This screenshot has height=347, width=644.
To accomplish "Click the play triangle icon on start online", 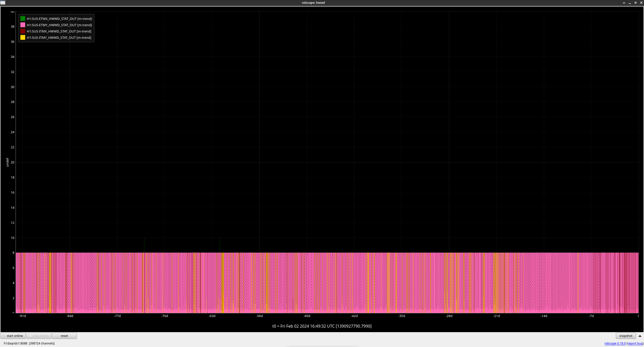I will pos(4,336).
